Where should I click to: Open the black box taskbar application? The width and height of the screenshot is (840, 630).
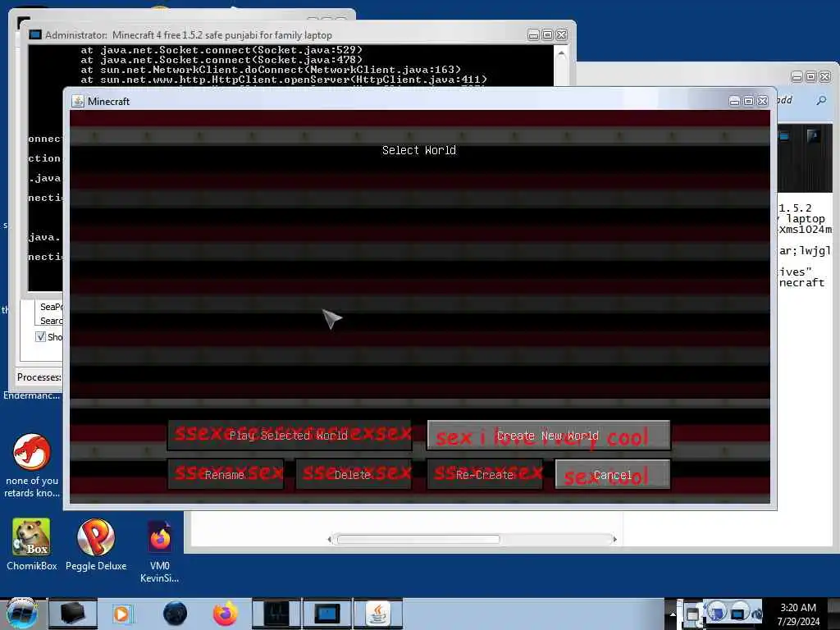(73, 614)
